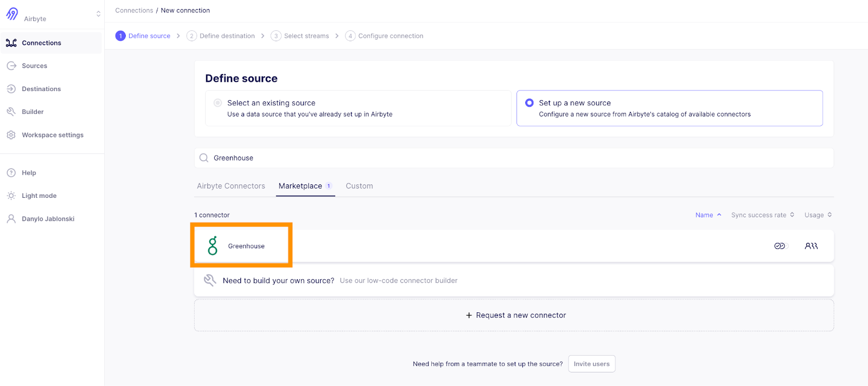
Task: Click the usage people icon in Greenhouse row
Action: coord(811,246)
